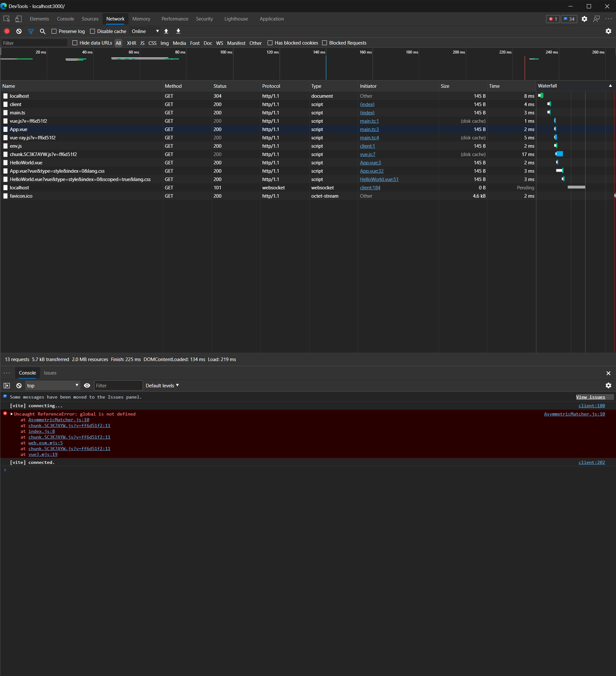Click the export HAR download icon

click(179, 31)
